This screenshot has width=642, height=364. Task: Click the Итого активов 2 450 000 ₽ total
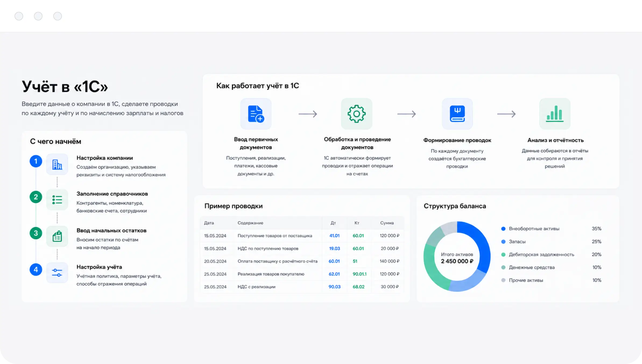457,258
